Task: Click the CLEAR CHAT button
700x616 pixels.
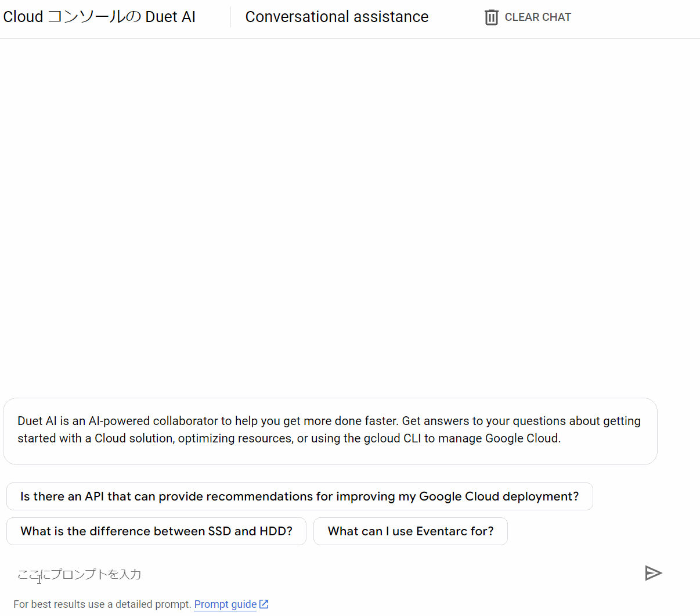Action: click(526, 17)
